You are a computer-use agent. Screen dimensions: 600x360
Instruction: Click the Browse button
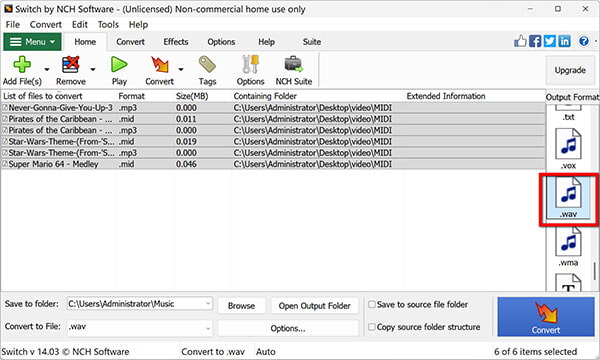241,306
